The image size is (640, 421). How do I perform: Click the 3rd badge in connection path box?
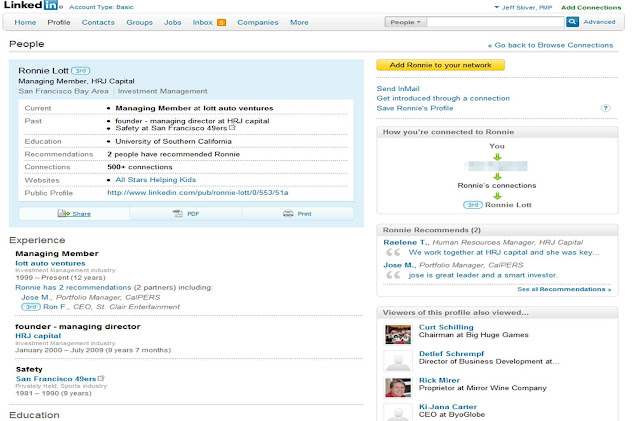click(x=473, y=205)
